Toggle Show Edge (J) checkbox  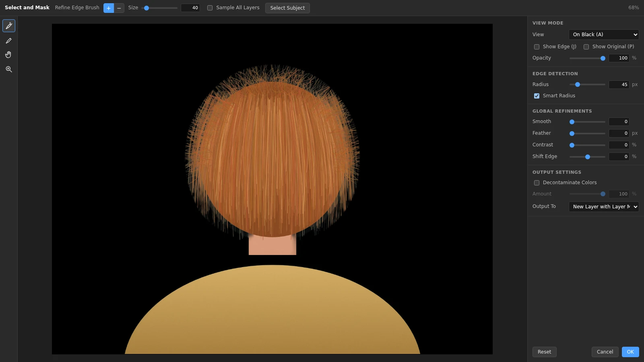coord(537,47)
